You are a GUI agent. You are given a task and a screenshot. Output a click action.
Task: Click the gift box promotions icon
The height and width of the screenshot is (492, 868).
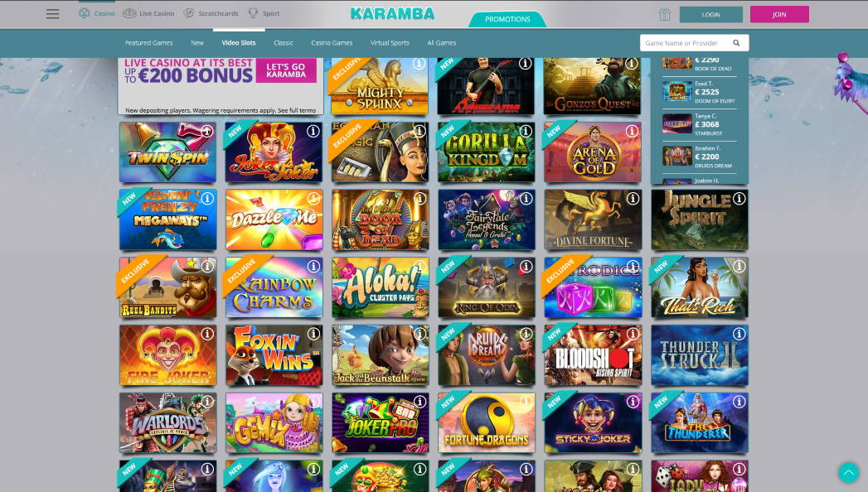point(664,14)
